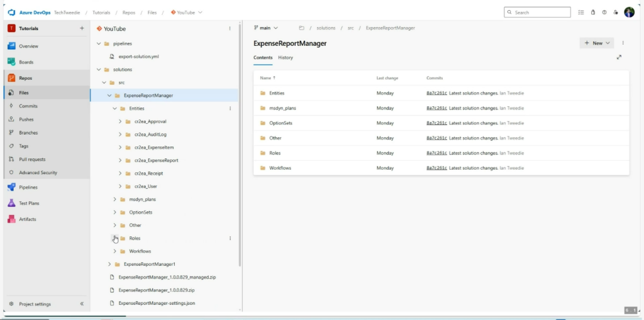The width and height of the screenshot is (644, 320).
Task: Open Artifacts in the sidebar
Action: click(27, 219)
